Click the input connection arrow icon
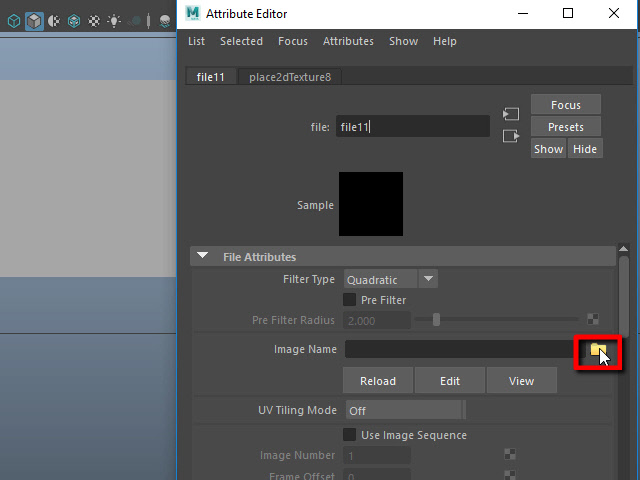 click(x=511, y=114)
